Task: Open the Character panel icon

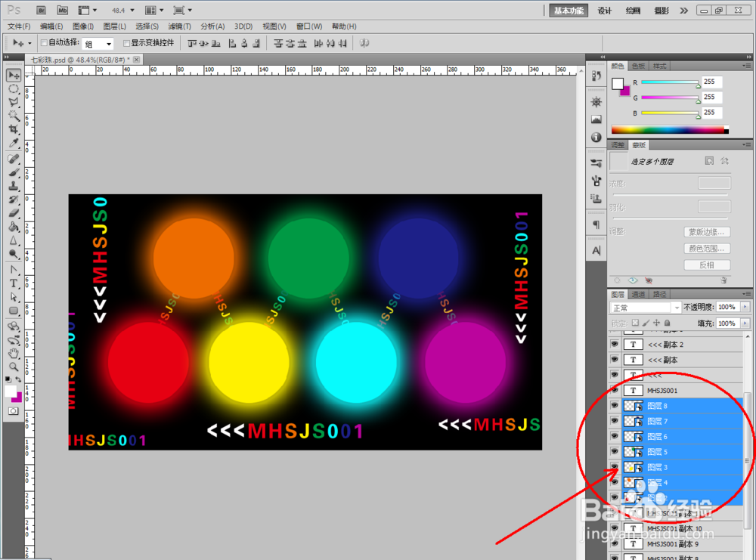Action: 596,251
